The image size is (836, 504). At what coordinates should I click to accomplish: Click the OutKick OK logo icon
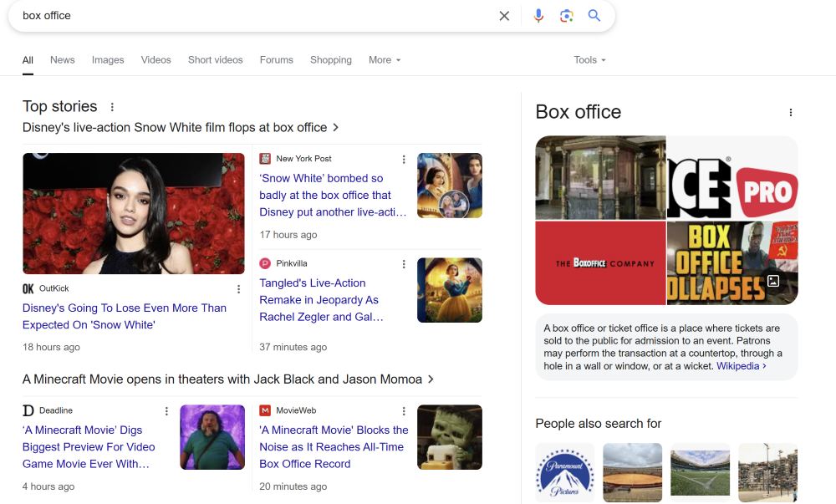28,288
